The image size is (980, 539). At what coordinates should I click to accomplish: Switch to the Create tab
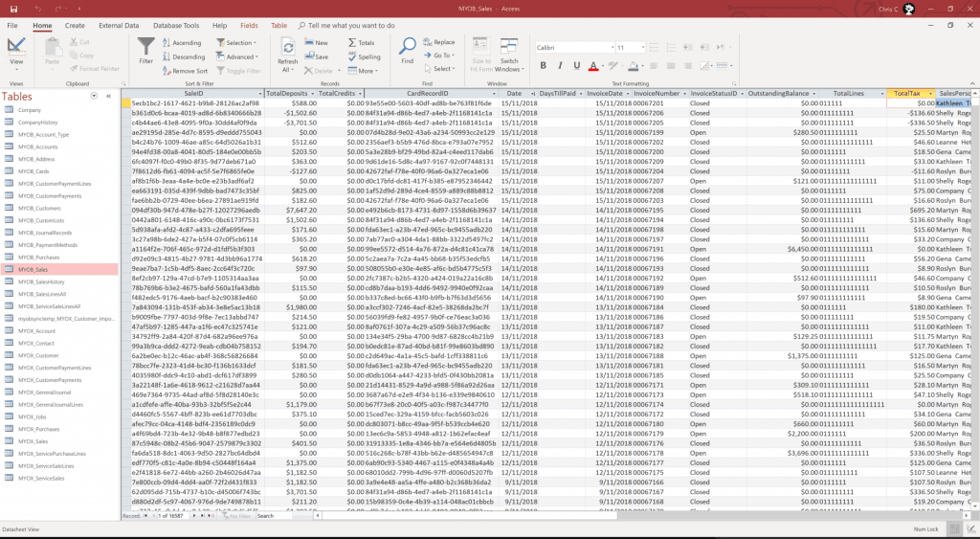75,26
